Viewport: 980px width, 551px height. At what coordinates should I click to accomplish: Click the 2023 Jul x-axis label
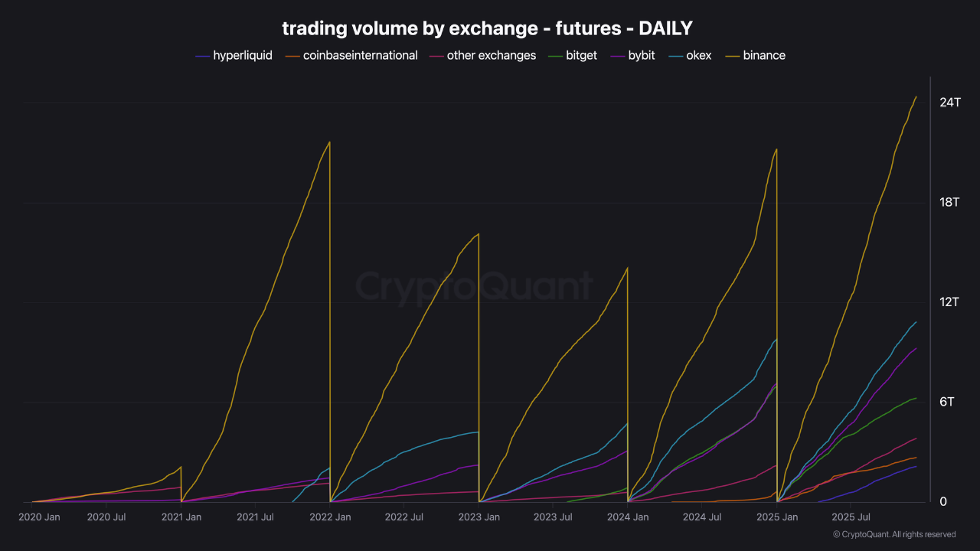tap(554, 517)
